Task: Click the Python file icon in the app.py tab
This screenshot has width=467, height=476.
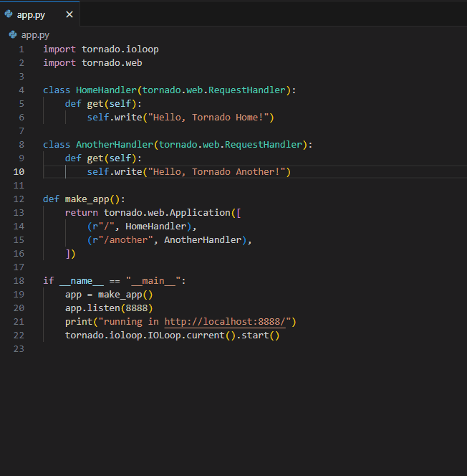Action: (x=8, y=14)
